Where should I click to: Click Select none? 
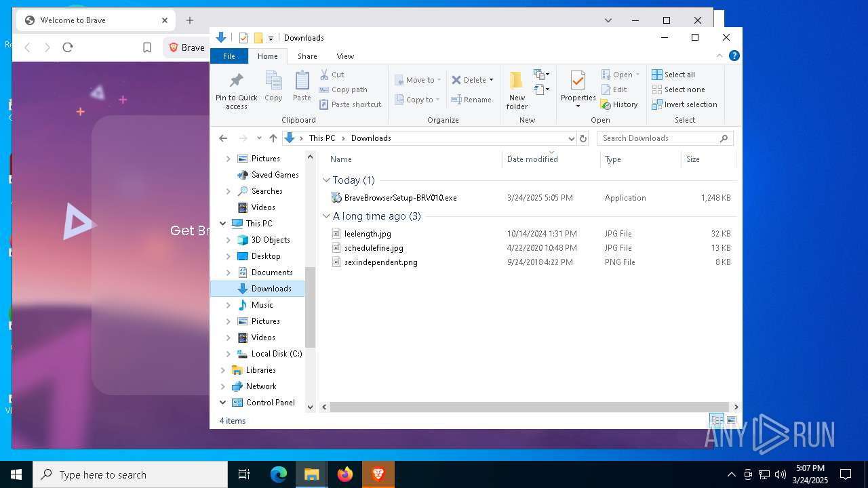click(x=678, y=89)
